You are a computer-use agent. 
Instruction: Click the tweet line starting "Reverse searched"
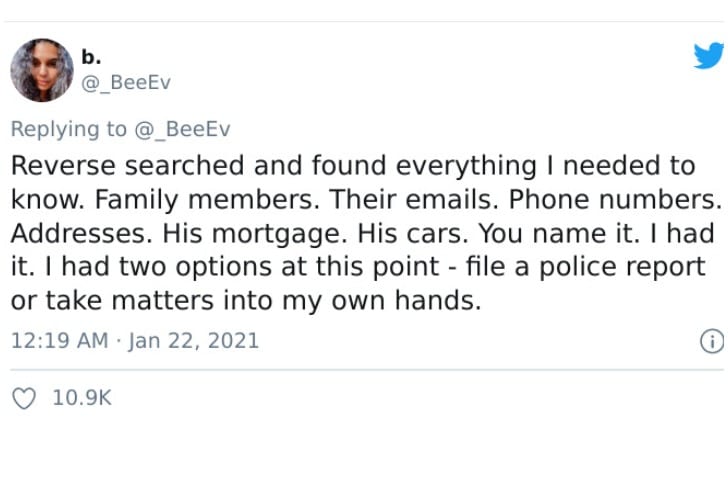point(353,166)
